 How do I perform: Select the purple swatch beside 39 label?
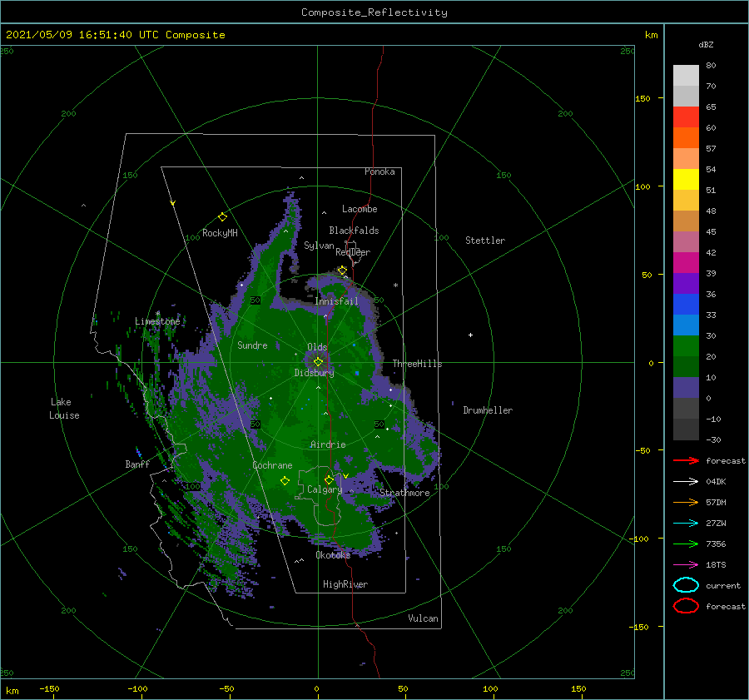[x=686, y=283]
